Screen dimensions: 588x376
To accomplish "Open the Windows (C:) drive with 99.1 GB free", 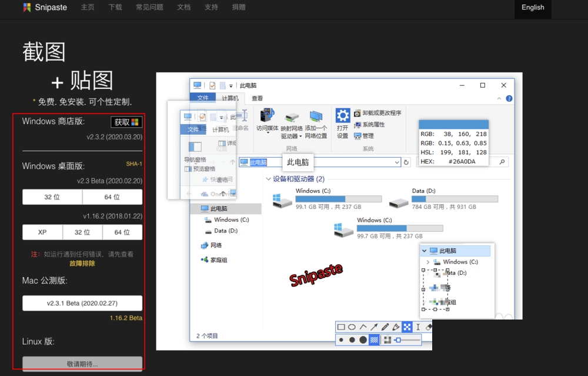I will point(327,198).
